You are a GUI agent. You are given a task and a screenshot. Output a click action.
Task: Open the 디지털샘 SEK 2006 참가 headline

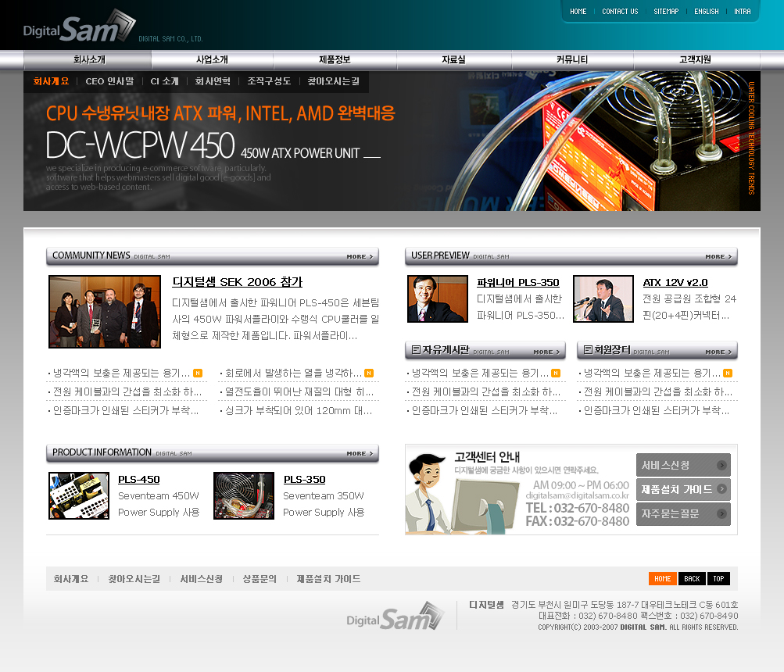tap(237, 282)
